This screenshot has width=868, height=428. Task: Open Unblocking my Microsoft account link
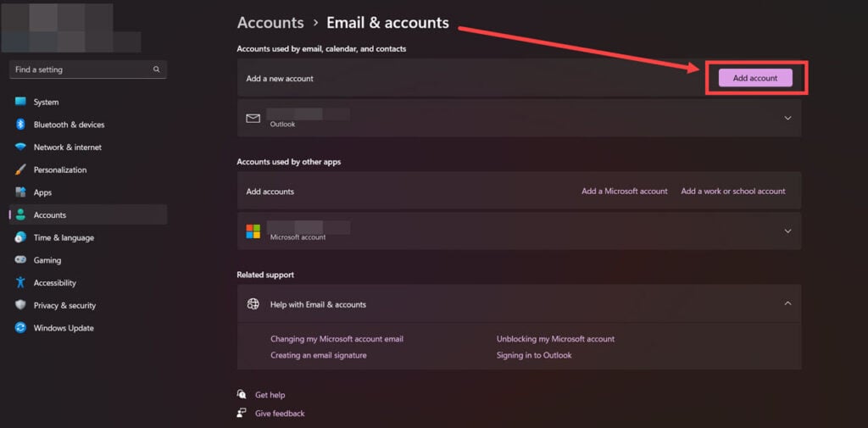coord(555,339)
